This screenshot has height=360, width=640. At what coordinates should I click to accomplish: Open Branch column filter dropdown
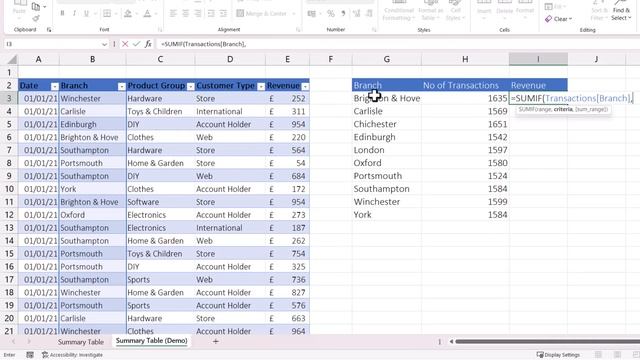click(121, 86)
